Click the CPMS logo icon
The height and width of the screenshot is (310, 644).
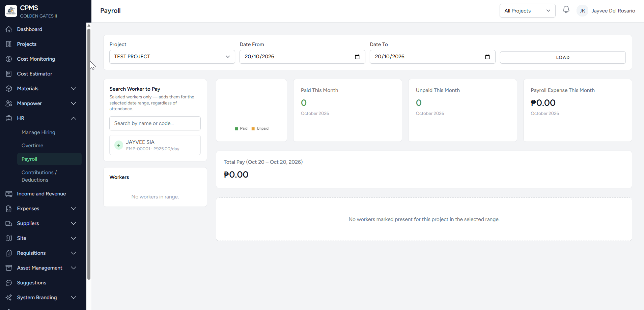(x=11, y=11)
